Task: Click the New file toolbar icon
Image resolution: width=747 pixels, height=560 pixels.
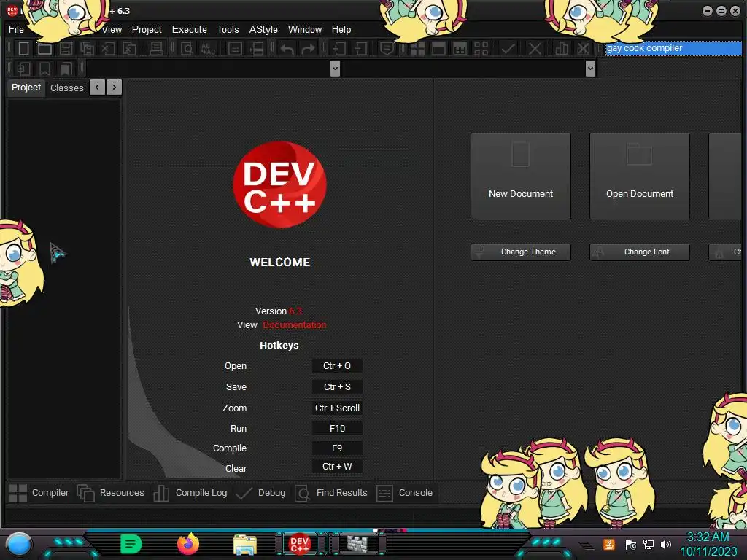Action: click(23, 49)
